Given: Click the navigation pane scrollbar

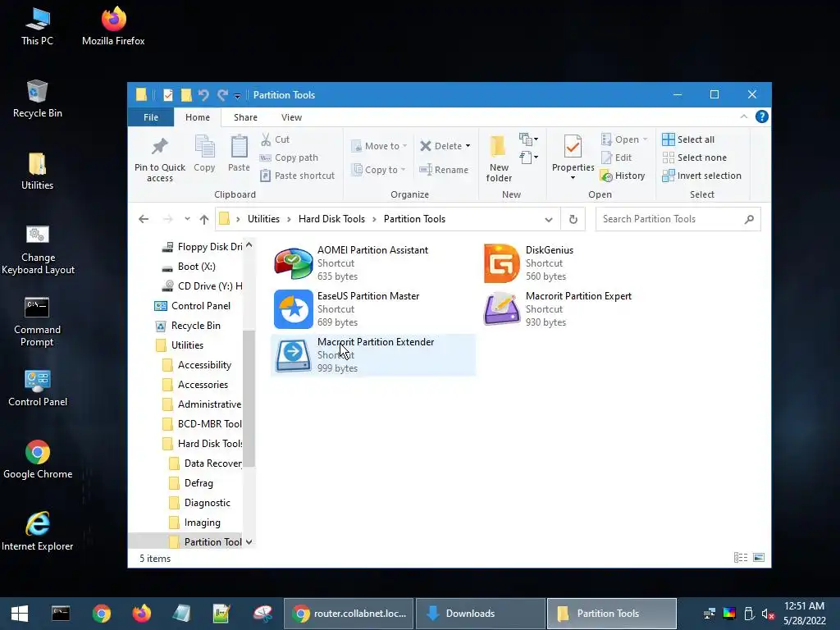Looking at the screenshot, I should point(249,398).
